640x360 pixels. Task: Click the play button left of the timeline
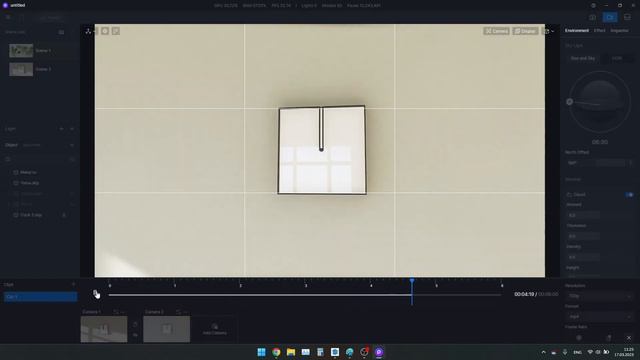pos(95,293)
